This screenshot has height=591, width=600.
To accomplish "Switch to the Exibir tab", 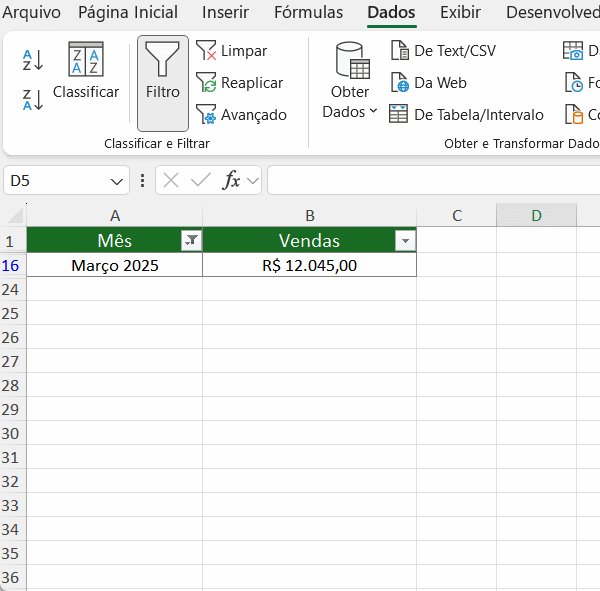I will pyautogui.click(x=460, y=12).
